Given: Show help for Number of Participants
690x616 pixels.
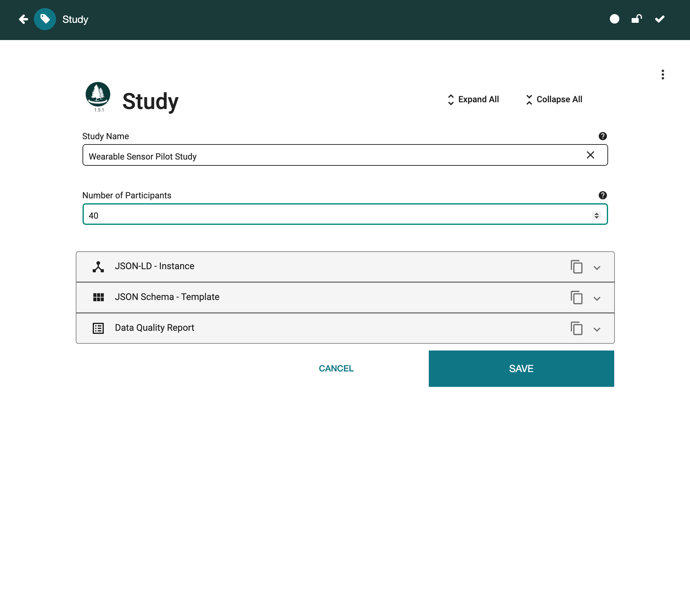Looking at the screenshot, I should (x=603, y=195).
